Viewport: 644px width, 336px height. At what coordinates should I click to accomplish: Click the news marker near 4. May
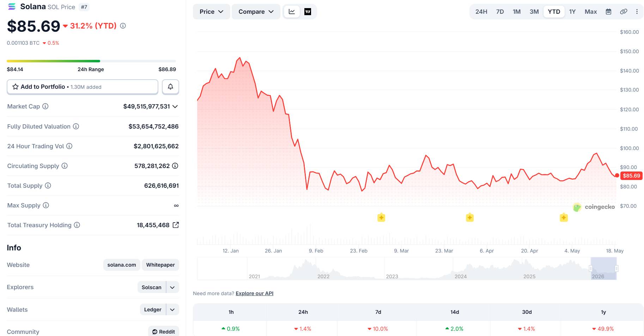(x=564, y=217)
